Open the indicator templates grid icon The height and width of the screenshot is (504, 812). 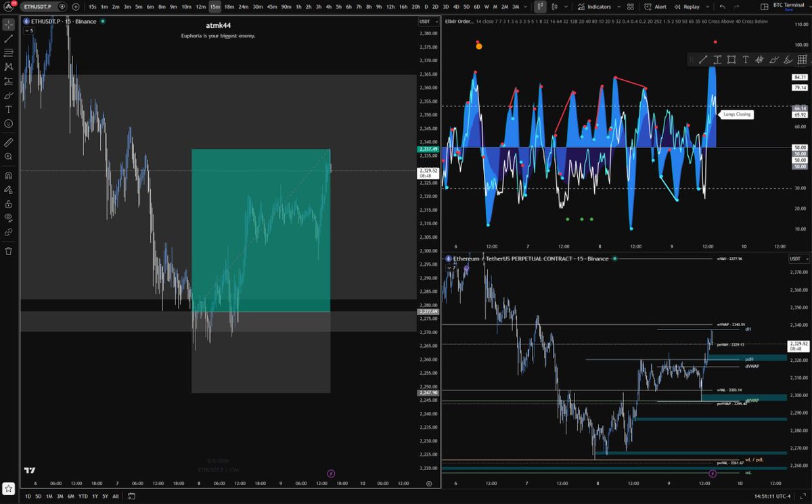pyautogui.click(x=631, y=7)
